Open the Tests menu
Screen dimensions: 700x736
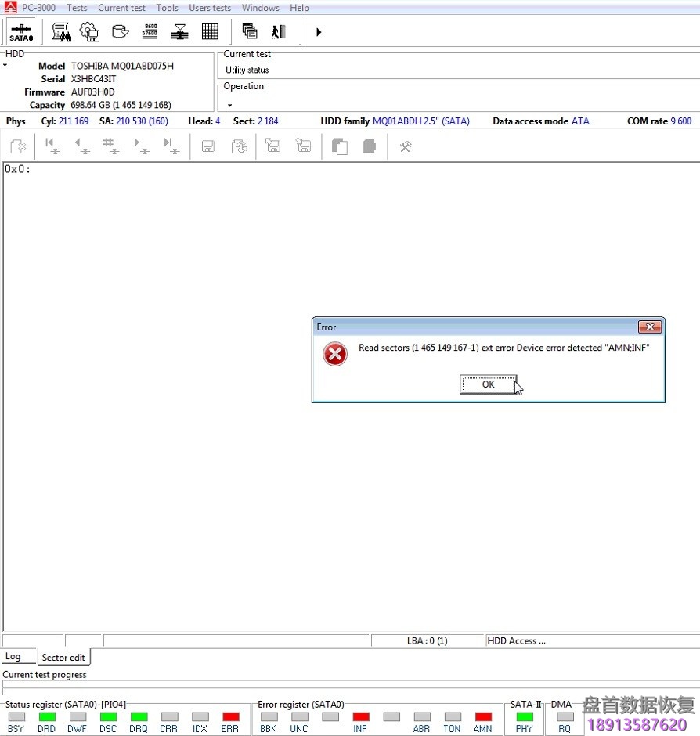[x=77, y=8]
